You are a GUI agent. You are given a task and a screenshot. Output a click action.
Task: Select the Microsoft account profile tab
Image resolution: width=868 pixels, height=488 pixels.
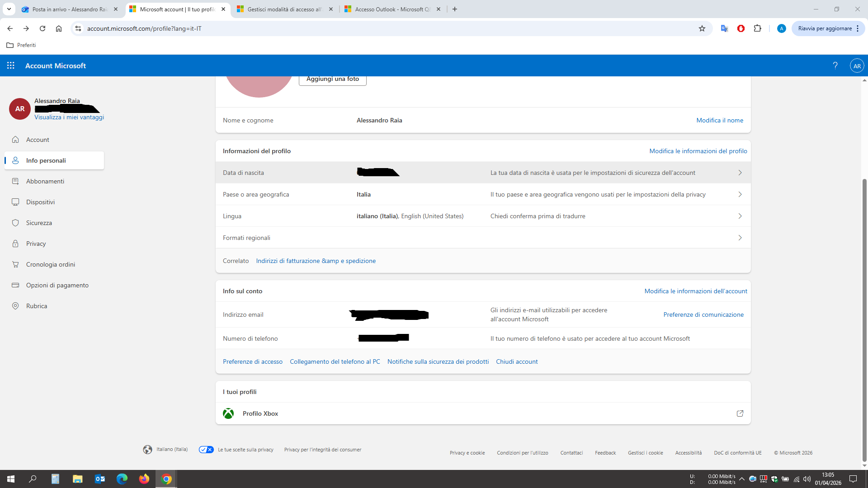click(x=178, y=9)
